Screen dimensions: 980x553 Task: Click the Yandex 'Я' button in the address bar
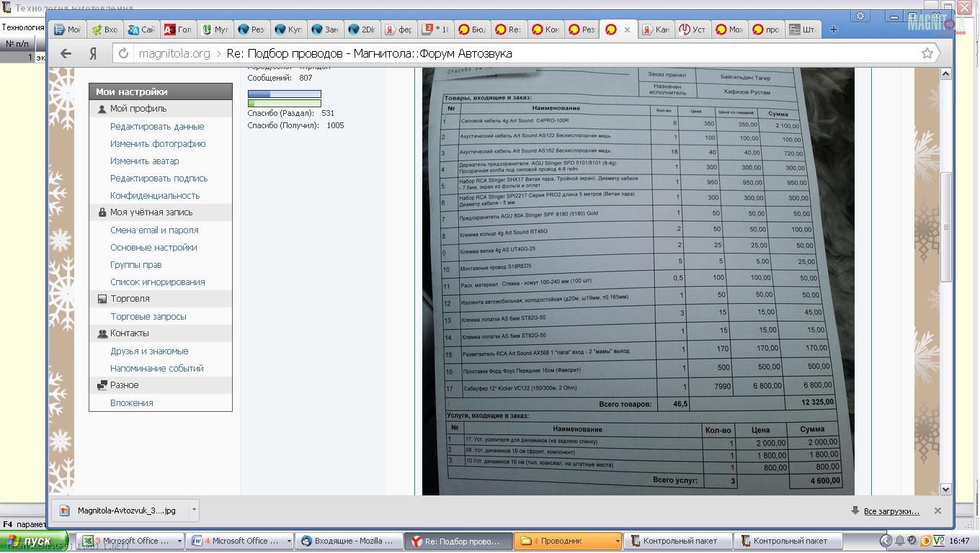(93, 53)
